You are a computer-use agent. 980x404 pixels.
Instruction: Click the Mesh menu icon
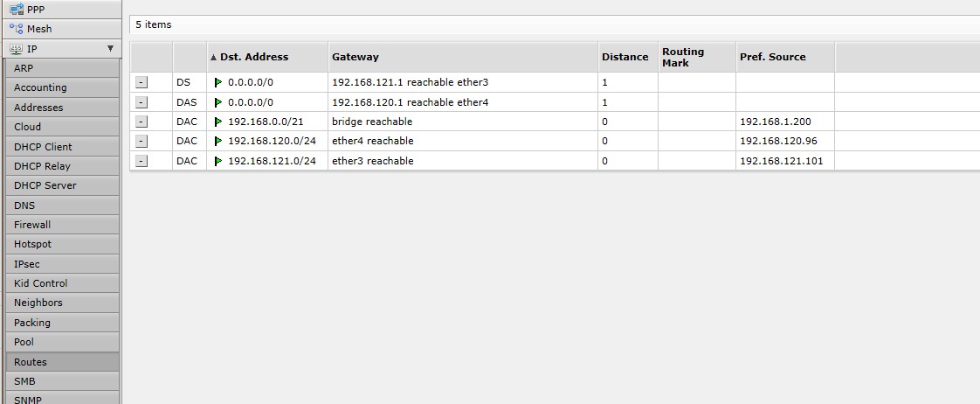click(16, 29)
